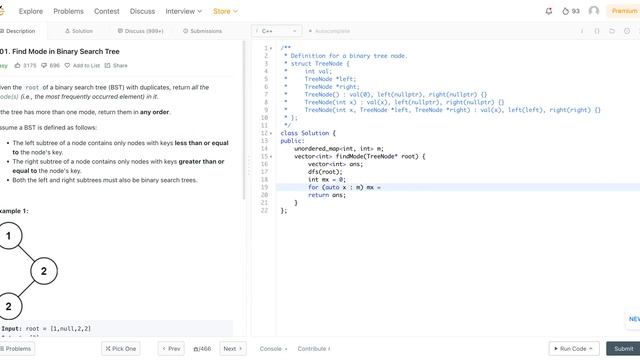Expand the Console panel
640x360 pixels.
(x=273, y=349)
